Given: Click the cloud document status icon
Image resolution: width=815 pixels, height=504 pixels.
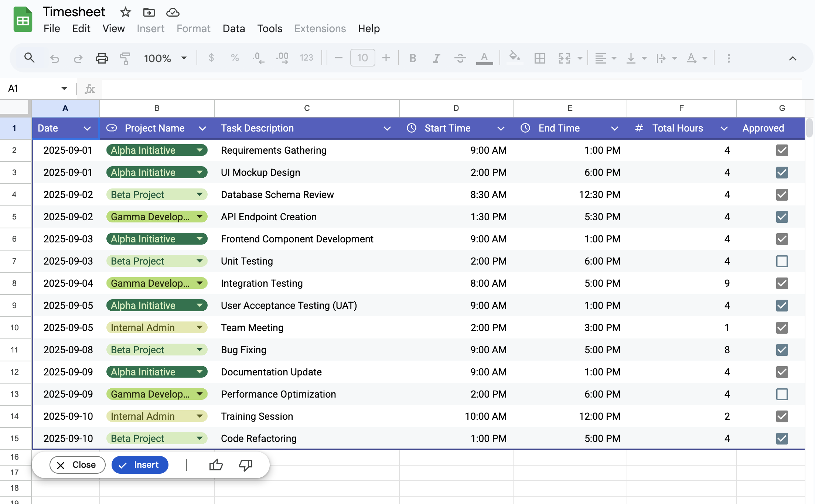Looking at the screenshot, I should pos(173,12).
